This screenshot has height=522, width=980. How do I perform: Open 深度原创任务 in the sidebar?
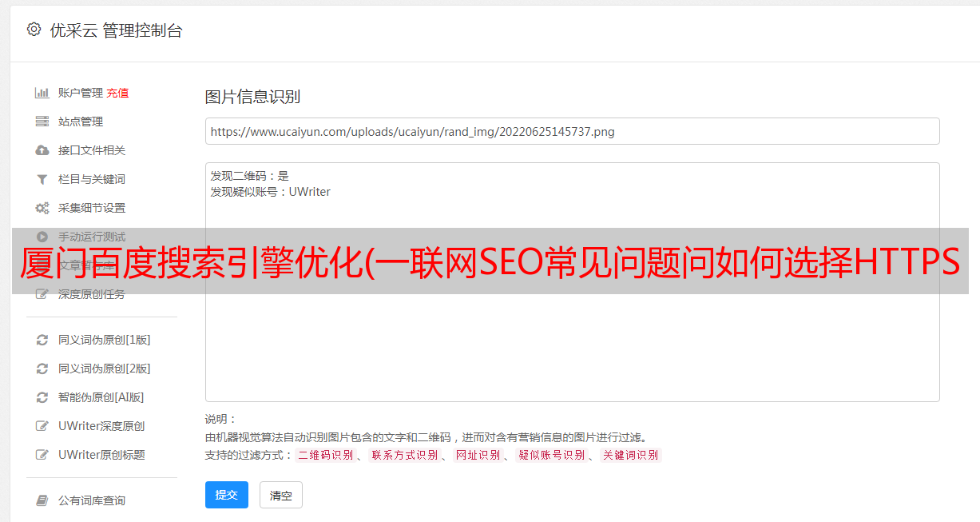pos(92,294)
